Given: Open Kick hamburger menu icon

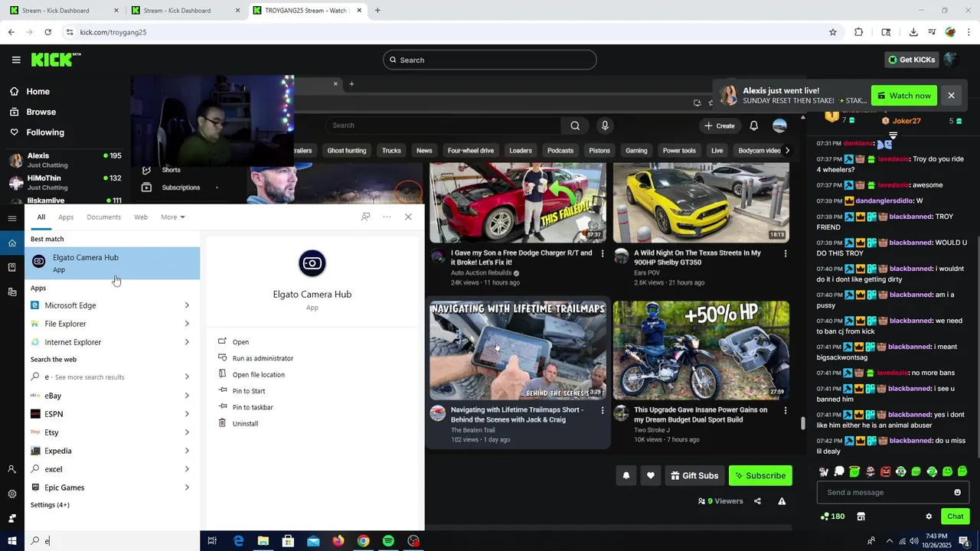Looking at the screenshot, I should point(16,60).
